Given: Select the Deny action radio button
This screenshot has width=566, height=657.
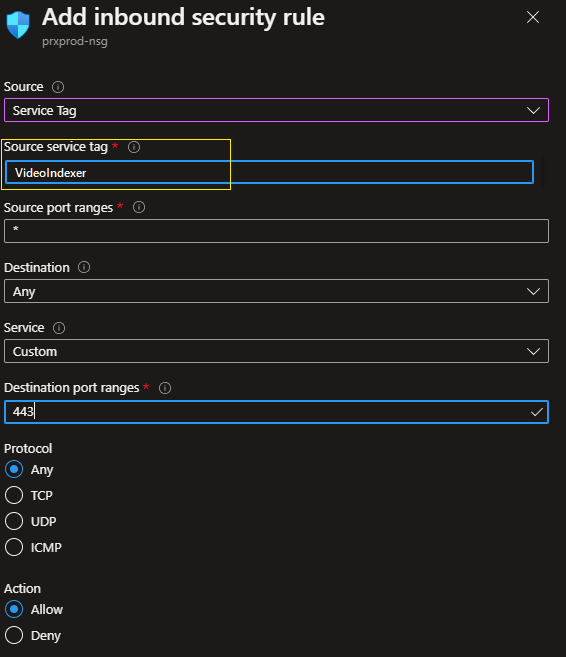Looking at the screenshot, I should pyautogui.click(x=14, y=635).
